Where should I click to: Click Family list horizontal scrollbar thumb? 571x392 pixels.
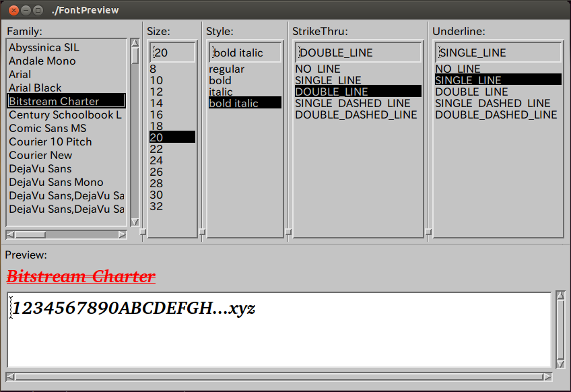coord(30,235)
